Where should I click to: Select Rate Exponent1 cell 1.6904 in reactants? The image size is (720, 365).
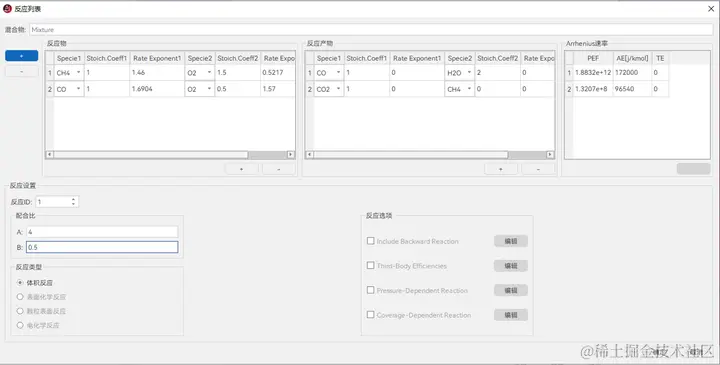(157, 89)
